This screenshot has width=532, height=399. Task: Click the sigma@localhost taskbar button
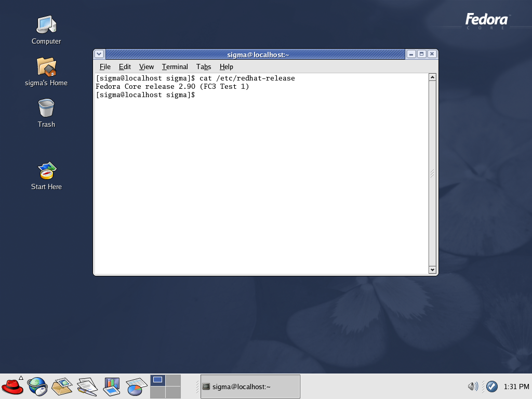[250, 387]
